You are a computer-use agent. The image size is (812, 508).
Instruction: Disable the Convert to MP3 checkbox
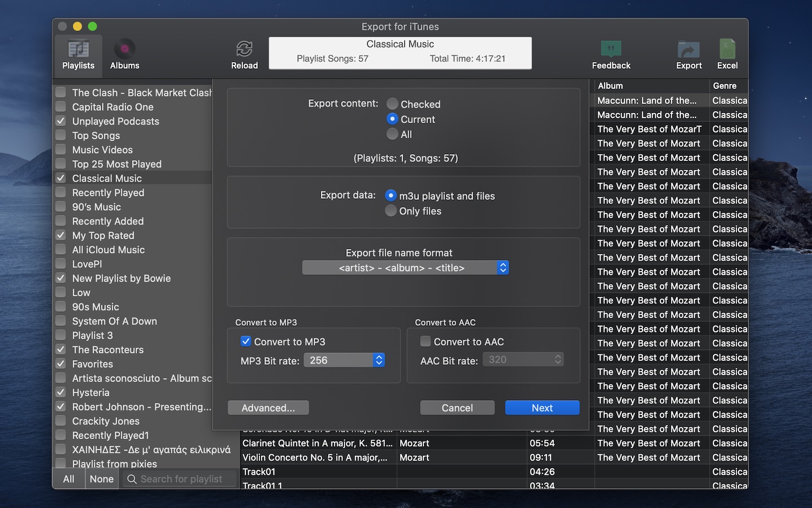[x=246, y=341]
